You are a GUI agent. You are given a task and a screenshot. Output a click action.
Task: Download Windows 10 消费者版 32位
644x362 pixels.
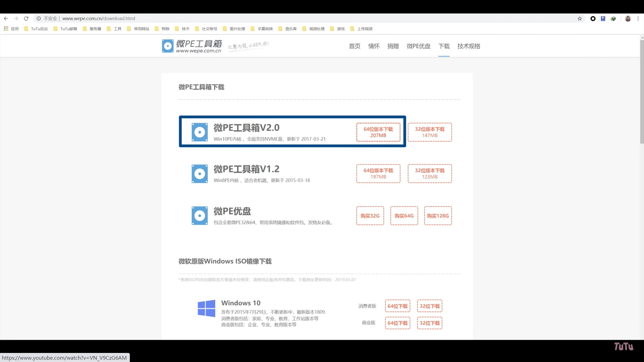[430, 306]
